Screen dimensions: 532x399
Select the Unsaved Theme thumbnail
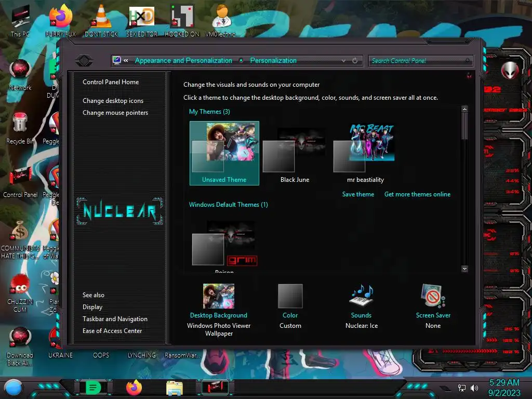pyautogui.click(x=224, y=153)
